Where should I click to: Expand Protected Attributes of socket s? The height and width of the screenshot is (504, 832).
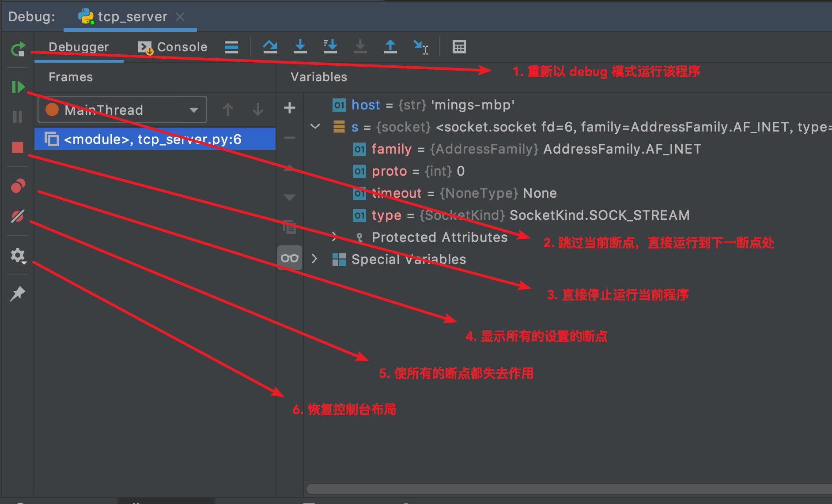(x=334, y=237)
